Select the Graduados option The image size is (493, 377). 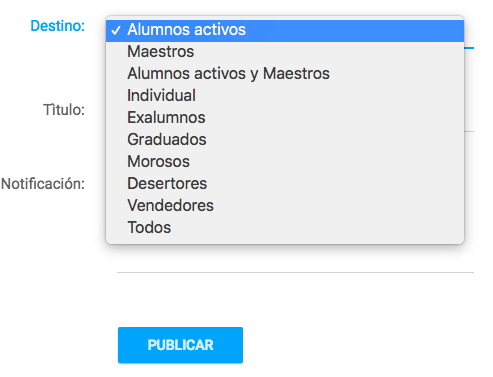(285, 140)
